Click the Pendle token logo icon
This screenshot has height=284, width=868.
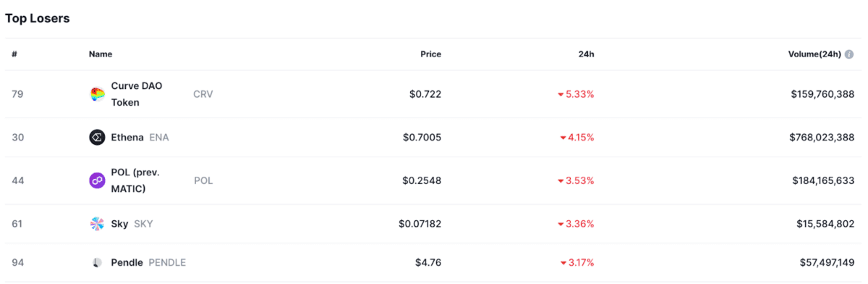coord(97,262)
